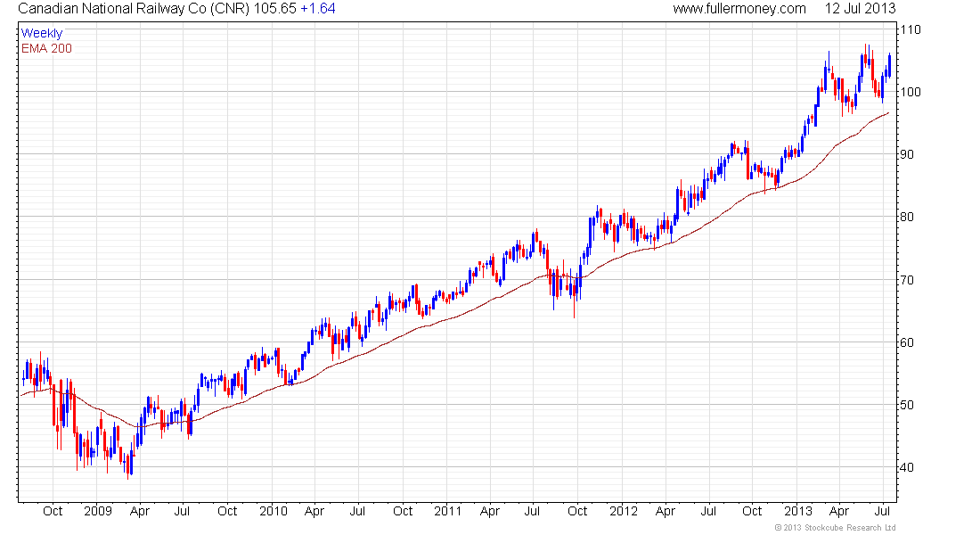
Task: Click the Oct label preceding 2010
Action: pos(227,511)
